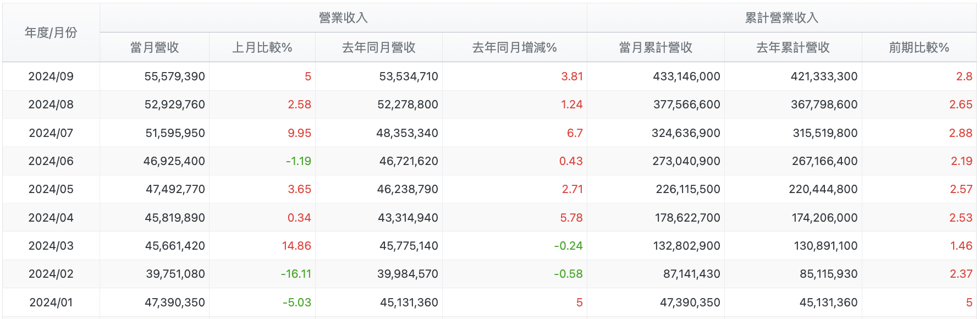Click the 前期比較% column header
Image resolution: width=980 pixels, height=319 pixels.
919,48
